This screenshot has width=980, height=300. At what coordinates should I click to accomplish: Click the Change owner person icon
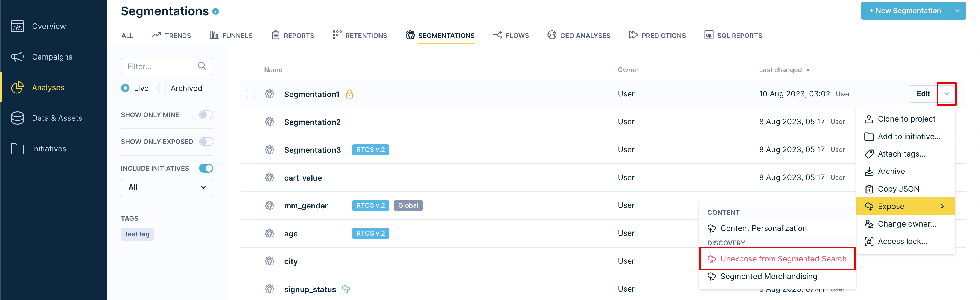coord(869,224)
